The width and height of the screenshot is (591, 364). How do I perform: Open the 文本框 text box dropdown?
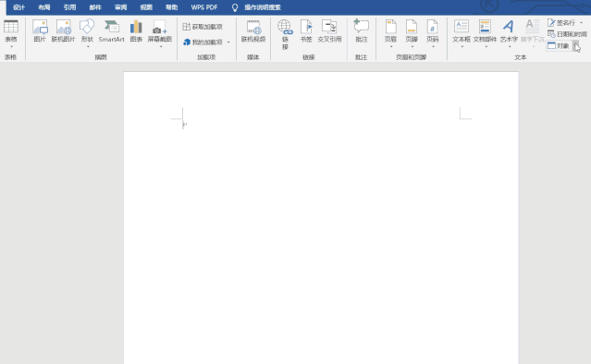click(x=462, y=34)
